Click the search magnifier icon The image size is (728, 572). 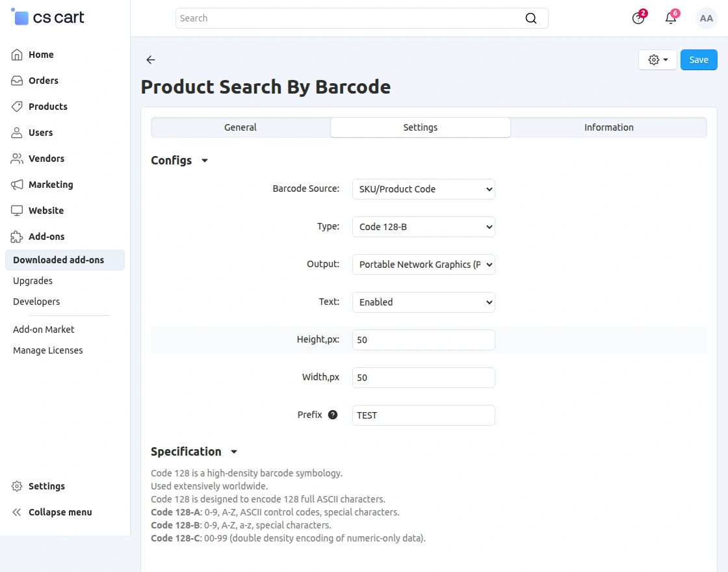pyautogui.click(x=530, y=18)
